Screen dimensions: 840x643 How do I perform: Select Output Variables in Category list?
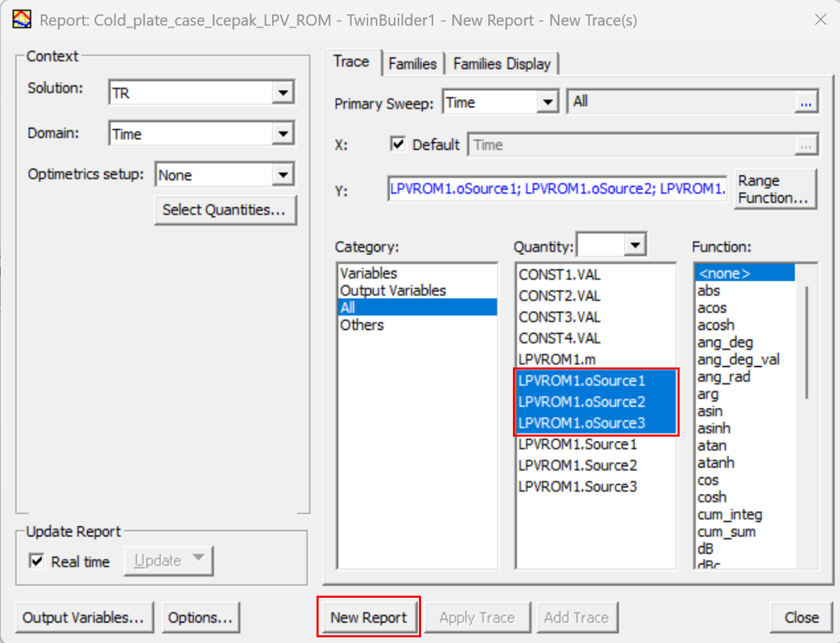click(x=418, y=290)
